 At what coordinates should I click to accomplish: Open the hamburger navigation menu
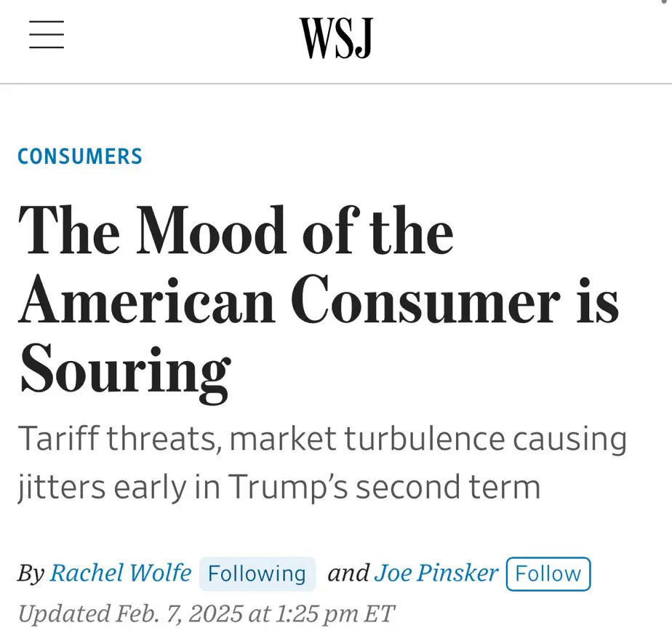click(x=46, y=34)
